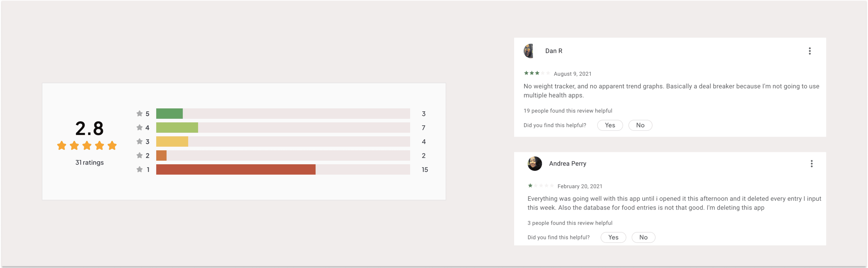Mark Dan R's review as not helpful with No
The height and width of the screenshot is (268, 868).
click(x=640, y=125)
